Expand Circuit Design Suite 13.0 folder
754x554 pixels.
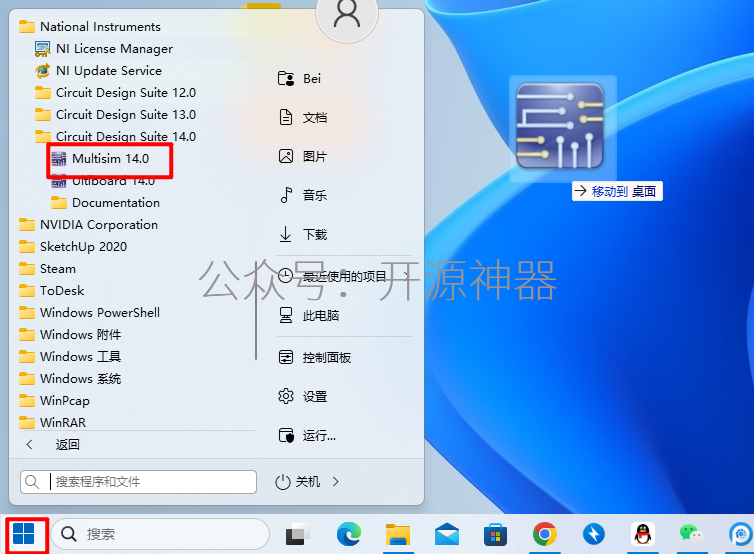click(x=115, y=114)
